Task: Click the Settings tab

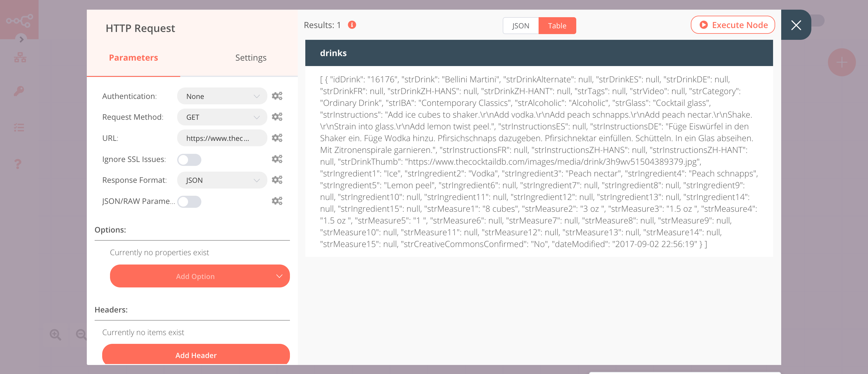Action: [x=250, y=58]
